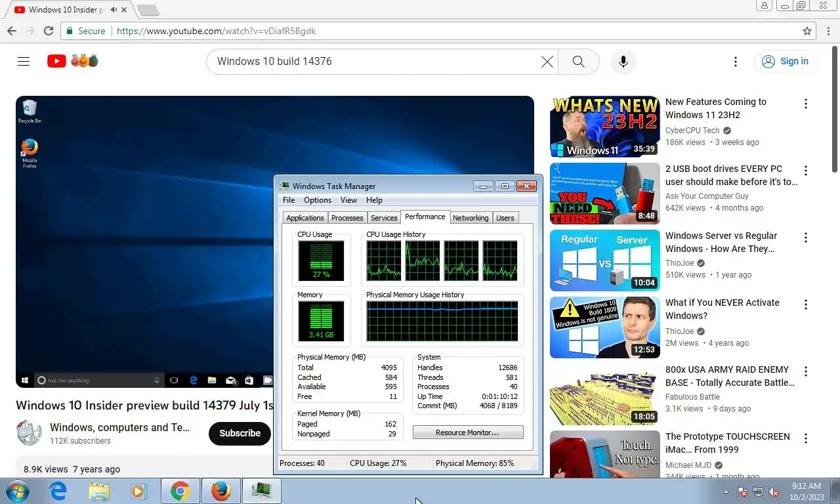Play the Regular vs Server thumbnail
The width and height of the screenshot is (840, 504).
point(605,261)
